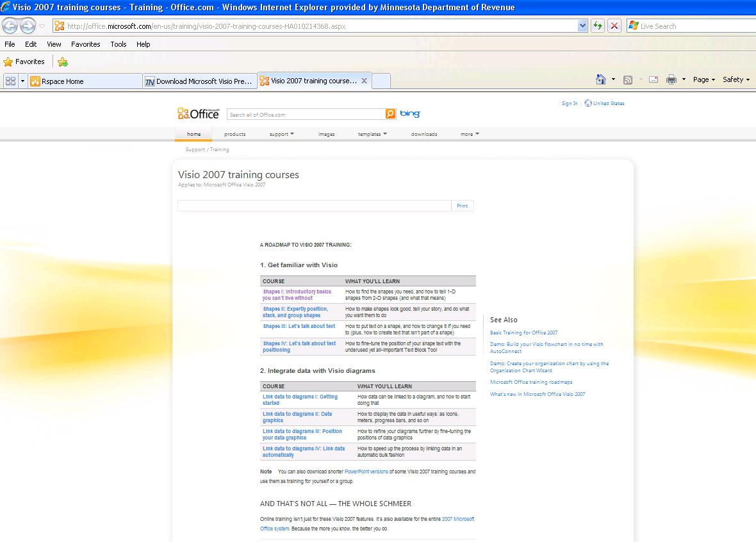
Task: Switch to Download Microsoft Visio Pre tab
Action: pyautogui.click(x=200, y=81)
